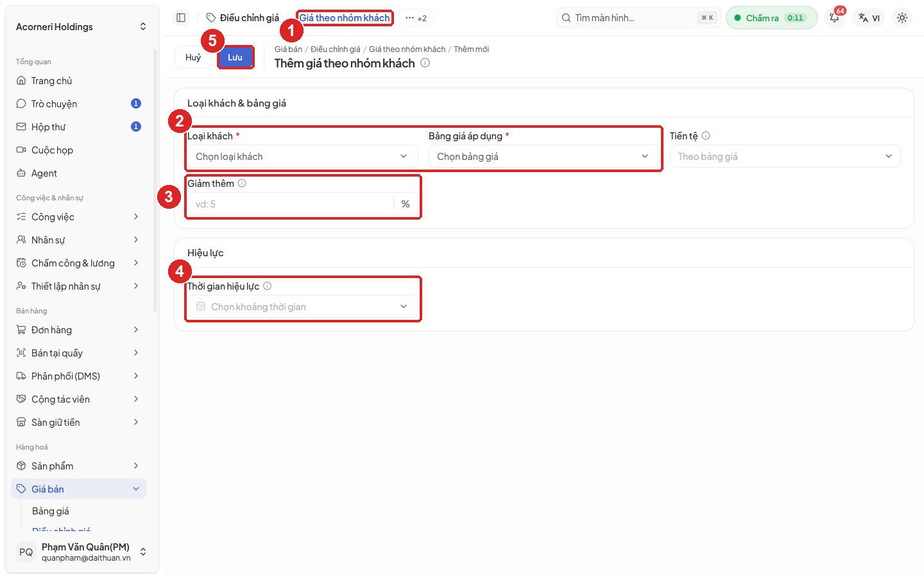Open Chọn loại khách dropdown
Screen dimensions: 924x578
point(302,156)
